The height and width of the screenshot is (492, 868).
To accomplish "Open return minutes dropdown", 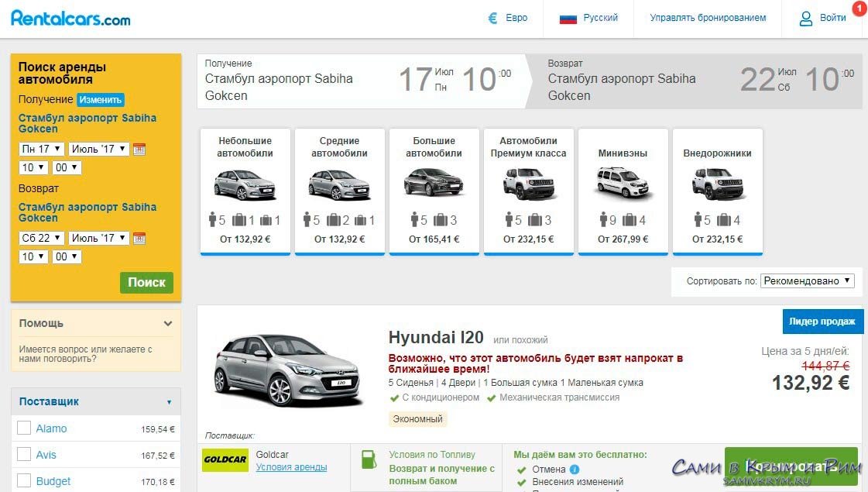I will click(x=67, y=256).
